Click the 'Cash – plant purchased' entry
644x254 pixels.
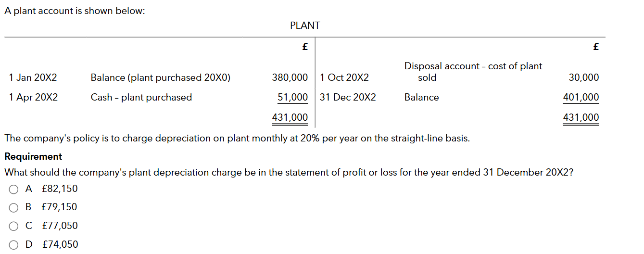141,97
